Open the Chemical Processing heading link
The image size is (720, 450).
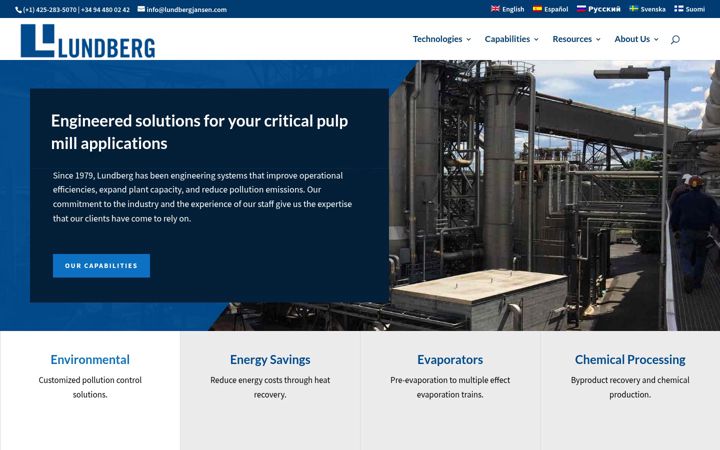pyautogui.click(x=630, y=360)
